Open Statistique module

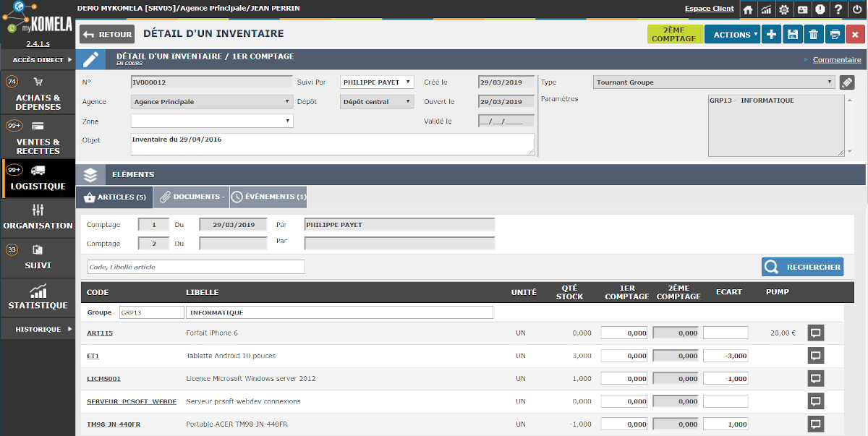[38, 298]
